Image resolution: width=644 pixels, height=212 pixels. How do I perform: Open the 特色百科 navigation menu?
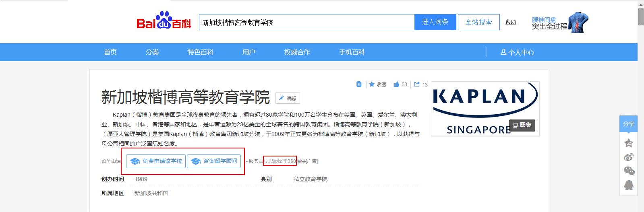point(201,52)
